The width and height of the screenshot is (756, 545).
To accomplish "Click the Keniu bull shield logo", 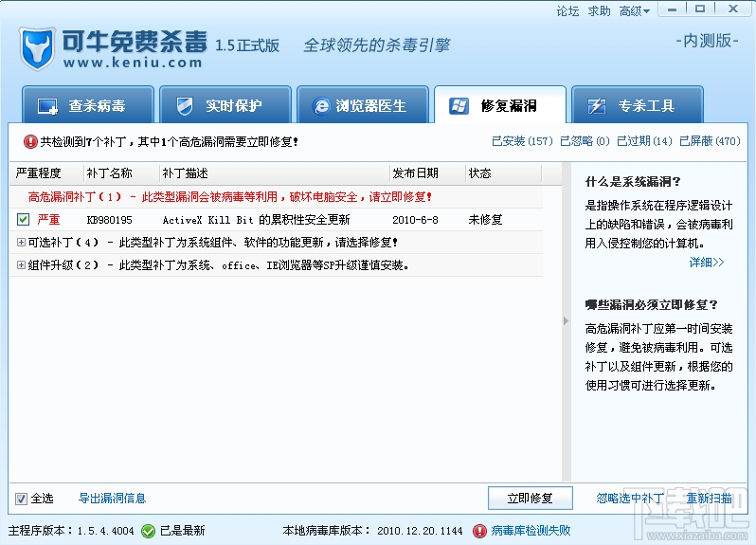I will point(37,48).
